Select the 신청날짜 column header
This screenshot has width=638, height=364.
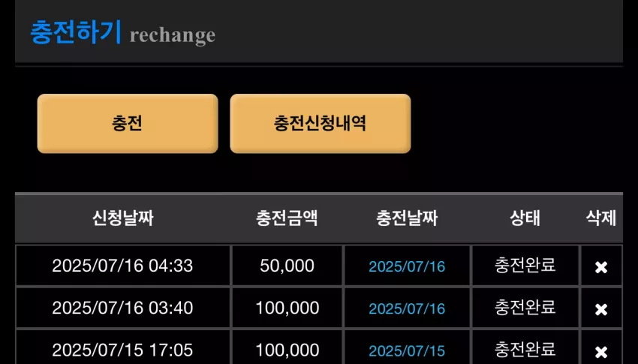[122, 218]
